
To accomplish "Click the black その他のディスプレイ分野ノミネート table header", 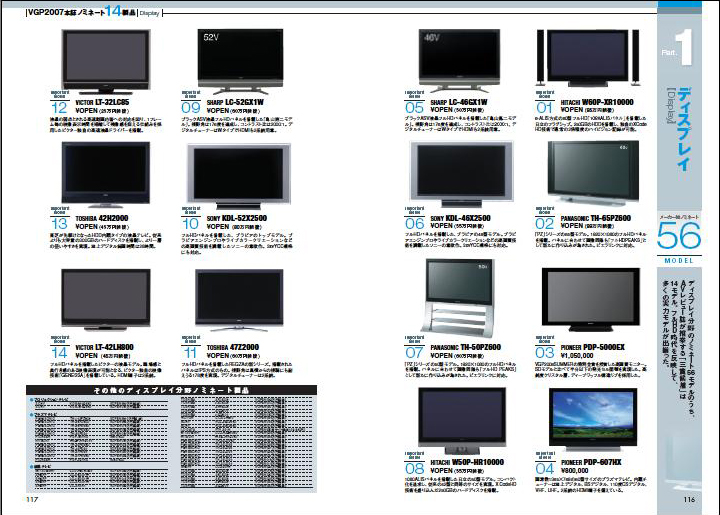I will tap(171, 390).
